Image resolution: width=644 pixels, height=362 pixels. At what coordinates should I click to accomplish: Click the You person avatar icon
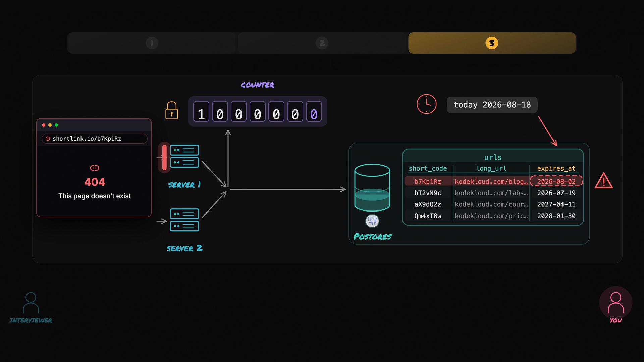[616, 303]
